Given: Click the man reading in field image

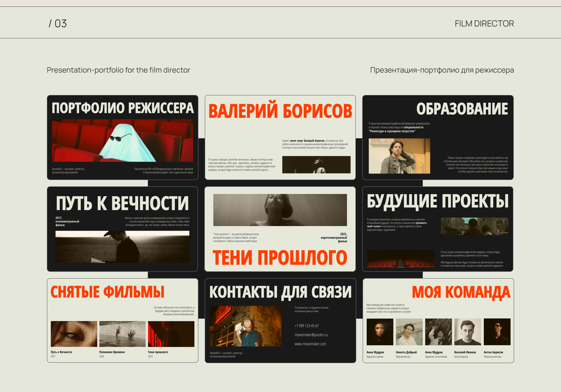Looking at the screenshot, I should pos(122,247).
